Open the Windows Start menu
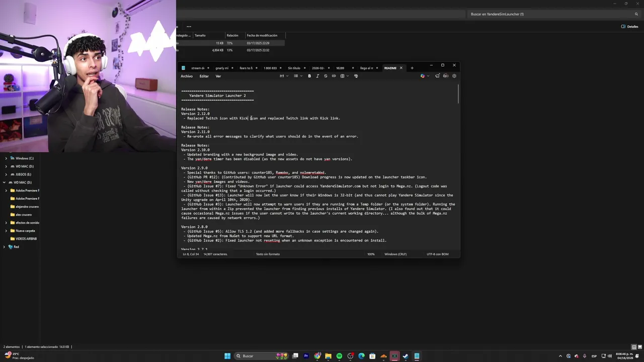Screen dimensions: 644x362 (227, 356)
